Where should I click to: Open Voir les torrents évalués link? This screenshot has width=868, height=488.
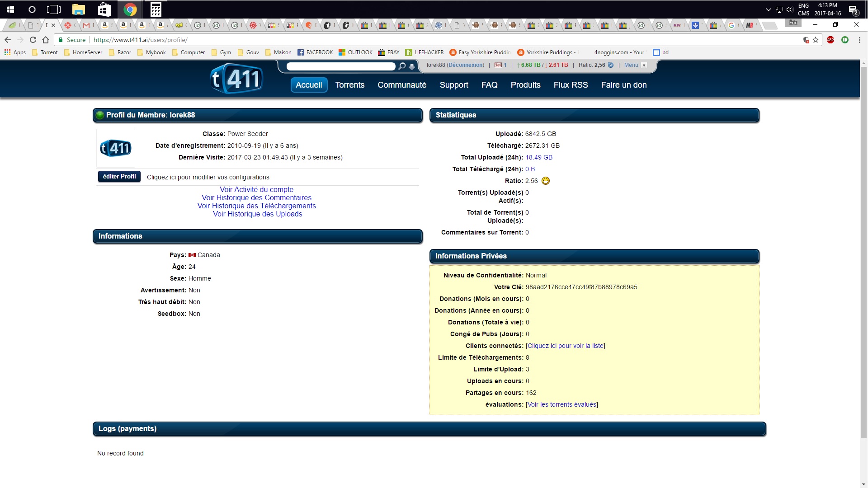[x=562, y=404]
